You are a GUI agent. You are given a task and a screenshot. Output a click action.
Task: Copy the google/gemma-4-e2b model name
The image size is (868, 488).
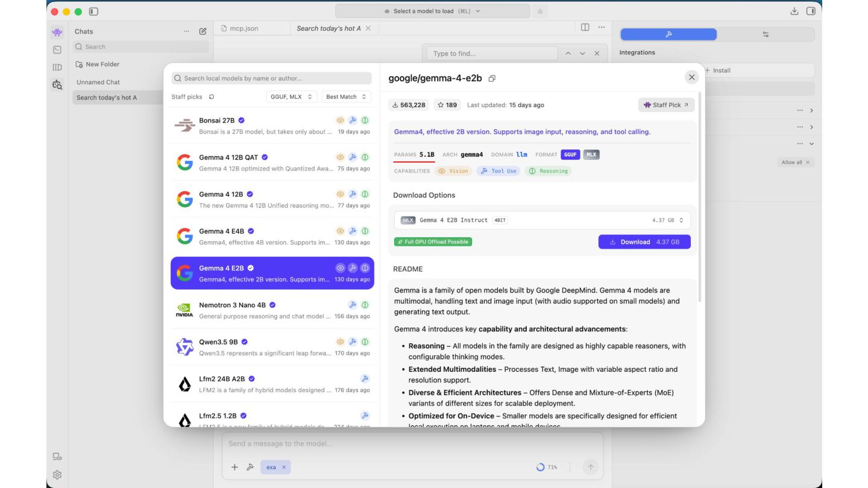[492, 78]
